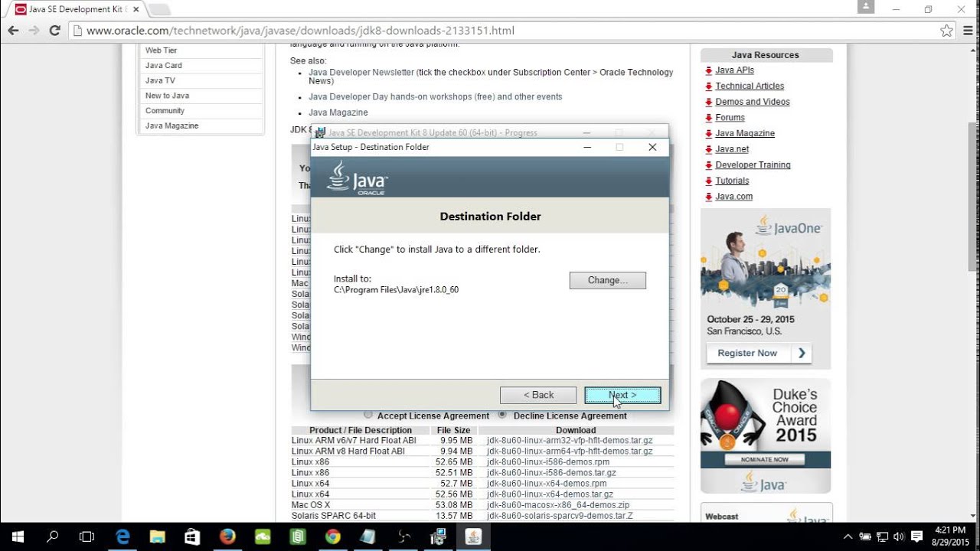The image size is (980, 551).
Task: Click the browser forward arrow
Action: click(34, 31)
